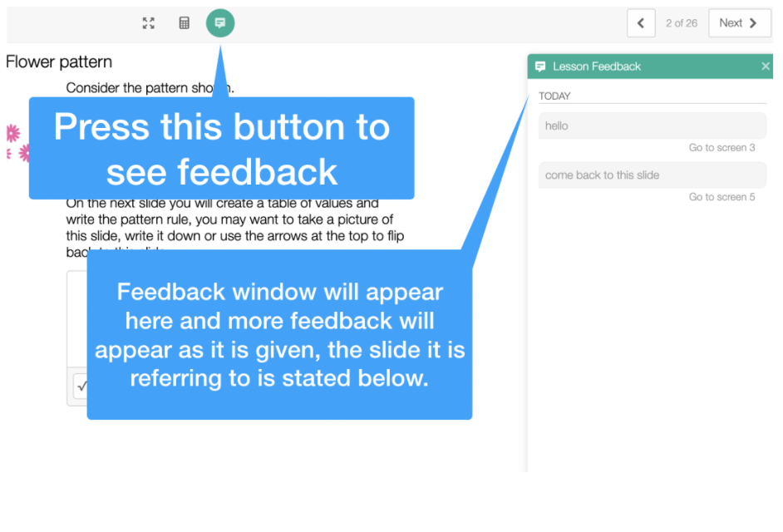Close the Lesson Feedback panel
The image size is (783, 532).
point(765,66)
